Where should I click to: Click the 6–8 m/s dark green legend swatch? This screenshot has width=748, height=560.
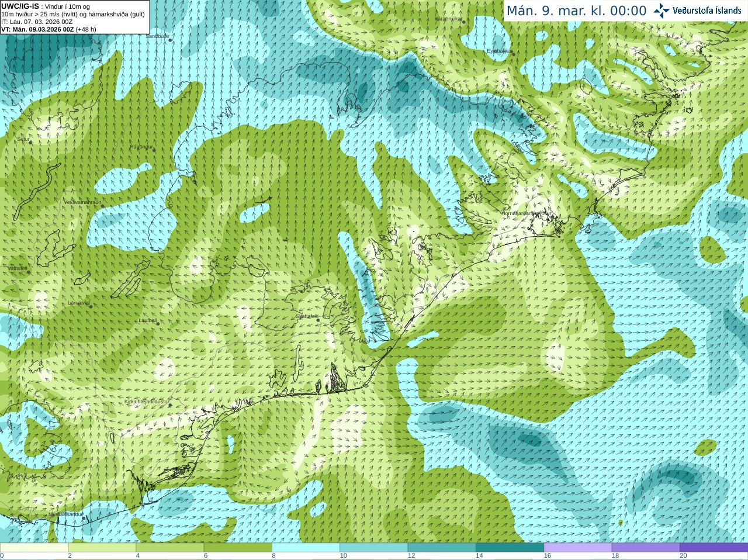tap(238, 548)
